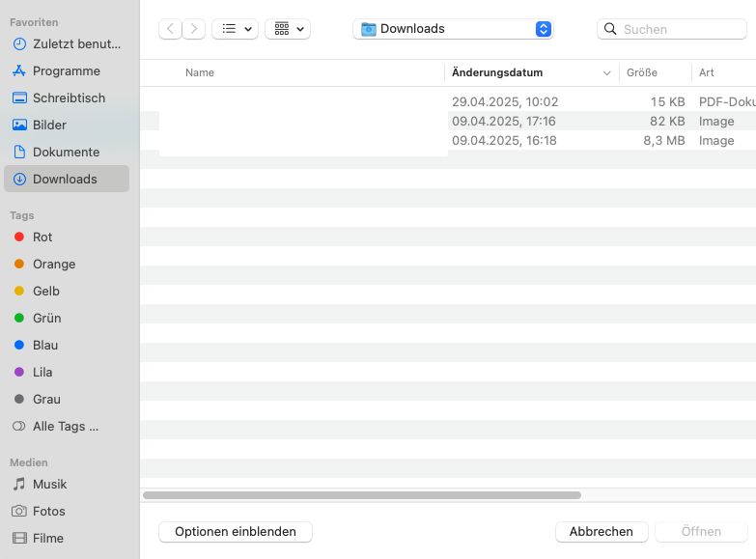The width and height of the screenshot is (756, 559).
Task: Filter by the Grün tag
Action: click(x=46, y=318)
